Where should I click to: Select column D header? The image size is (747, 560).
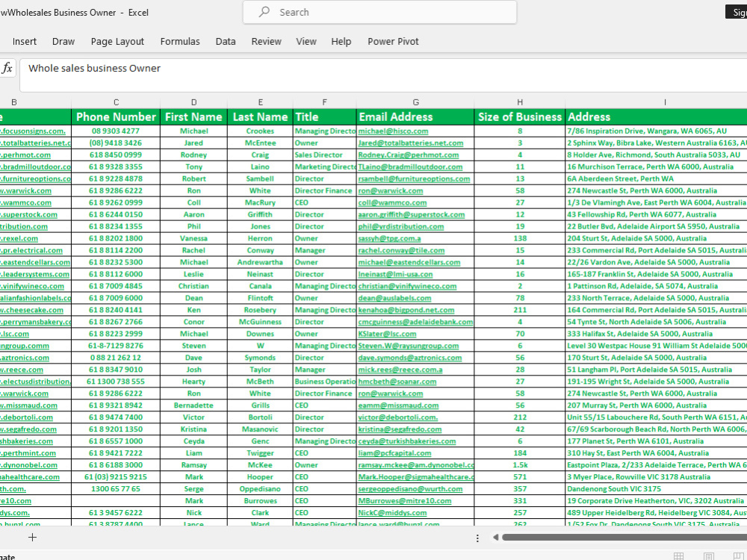(x=194, y=102)
